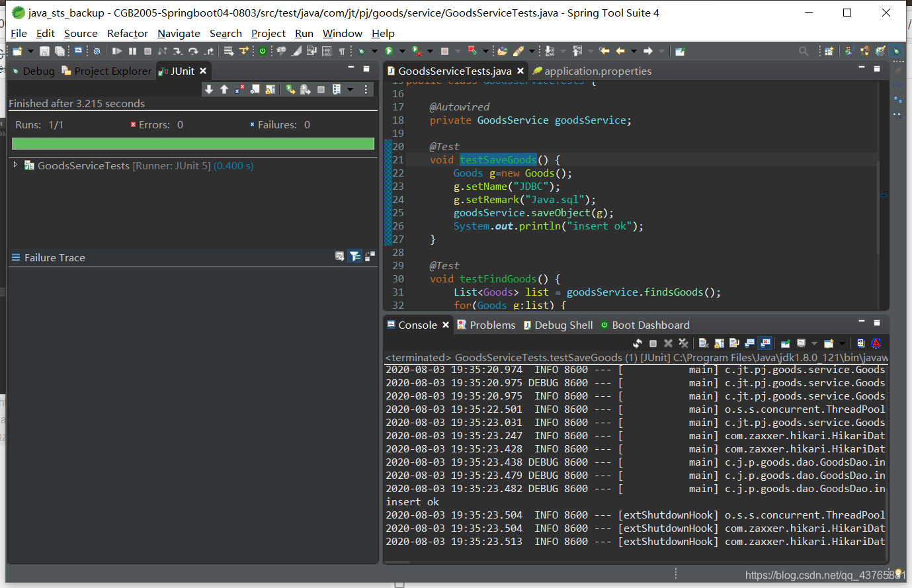
Task: Click the Terminate (stop) icon in main toolbar
Action: tap(147, 51)
